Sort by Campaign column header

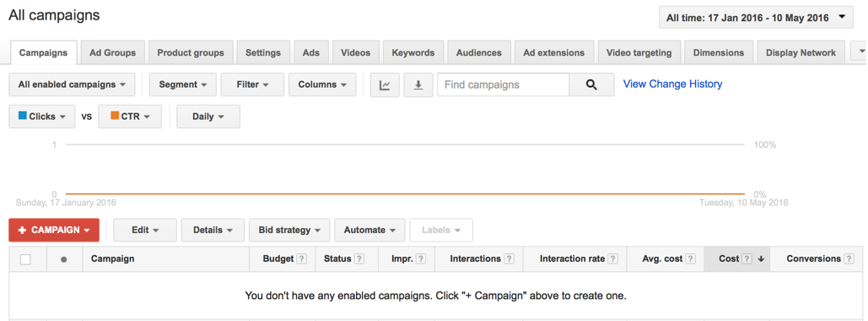[112, 258]
